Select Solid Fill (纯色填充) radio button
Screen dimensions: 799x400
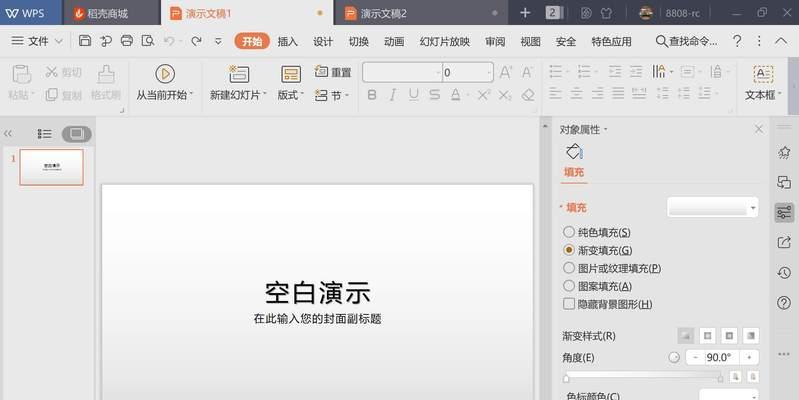tap(569, 232)
